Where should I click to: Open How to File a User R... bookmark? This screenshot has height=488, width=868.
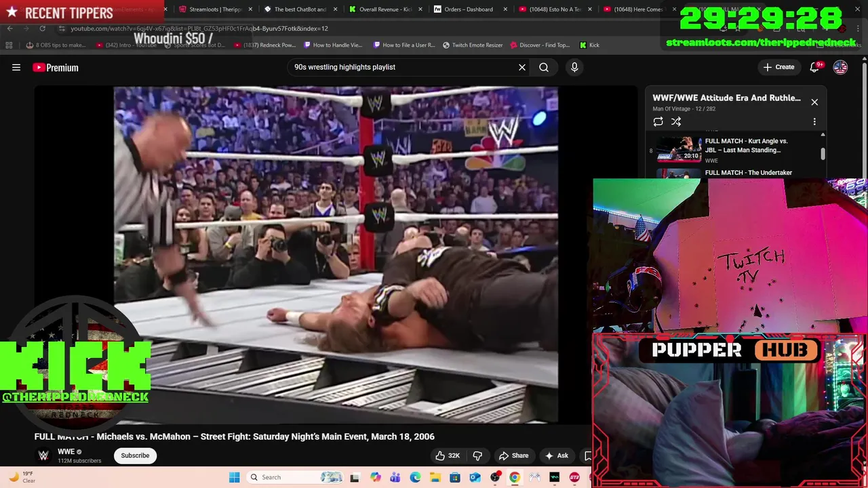(404, 45)
